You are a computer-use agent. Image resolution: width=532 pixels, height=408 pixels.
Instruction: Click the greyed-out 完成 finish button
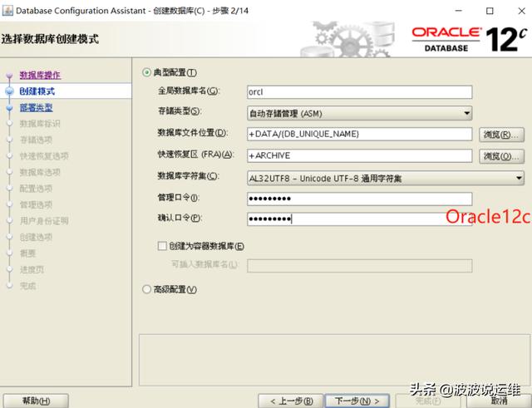pos(427,401)
